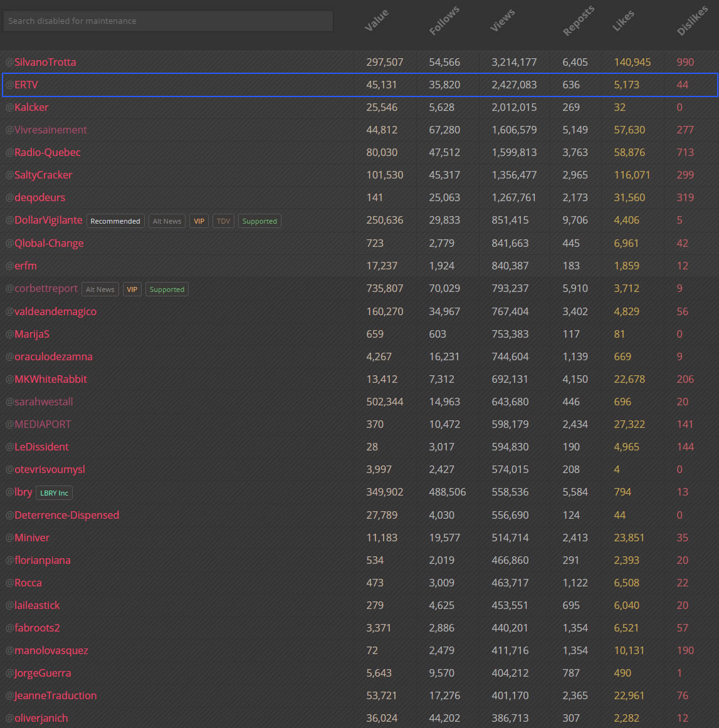The width and height of the screenshot is (719, 728).
Task: Open the @JorgeGuerra channel link
Action: [38, 673]
